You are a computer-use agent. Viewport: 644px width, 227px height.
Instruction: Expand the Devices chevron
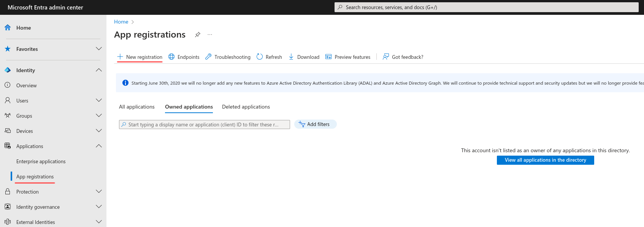(x=99, y=131)
